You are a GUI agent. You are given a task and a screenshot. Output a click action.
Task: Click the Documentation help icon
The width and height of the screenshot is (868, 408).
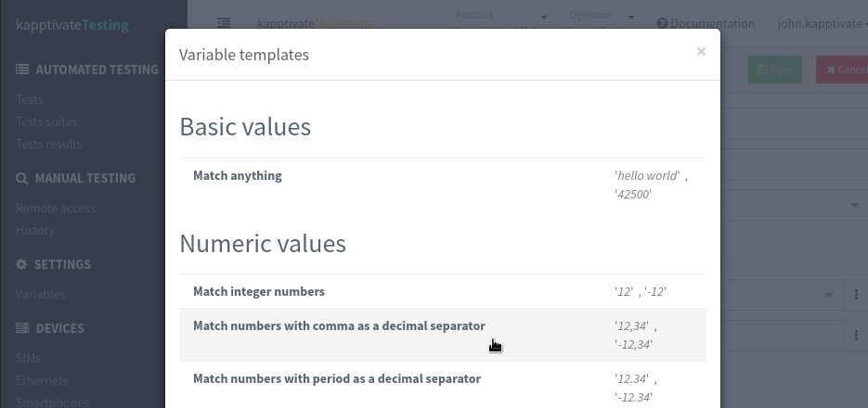coord(662,24)
